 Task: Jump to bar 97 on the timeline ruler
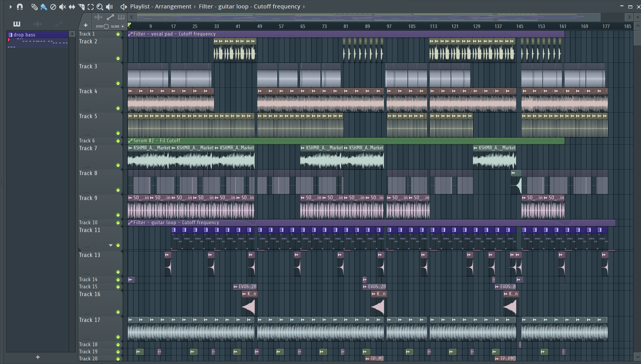(389, 26)
